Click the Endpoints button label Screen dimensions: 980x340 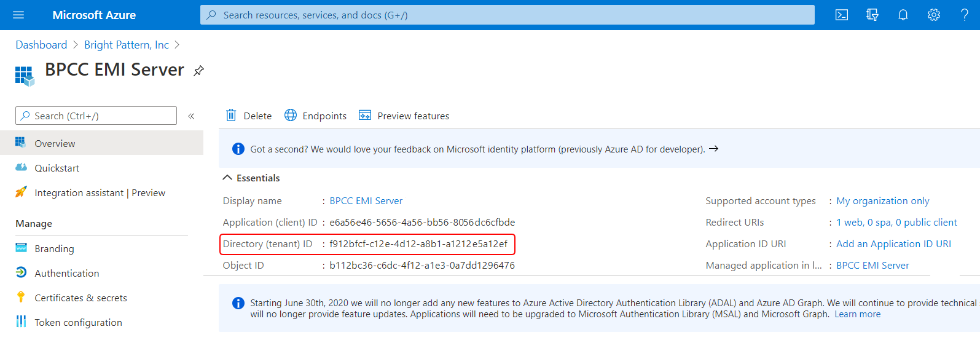coord(324,116)
